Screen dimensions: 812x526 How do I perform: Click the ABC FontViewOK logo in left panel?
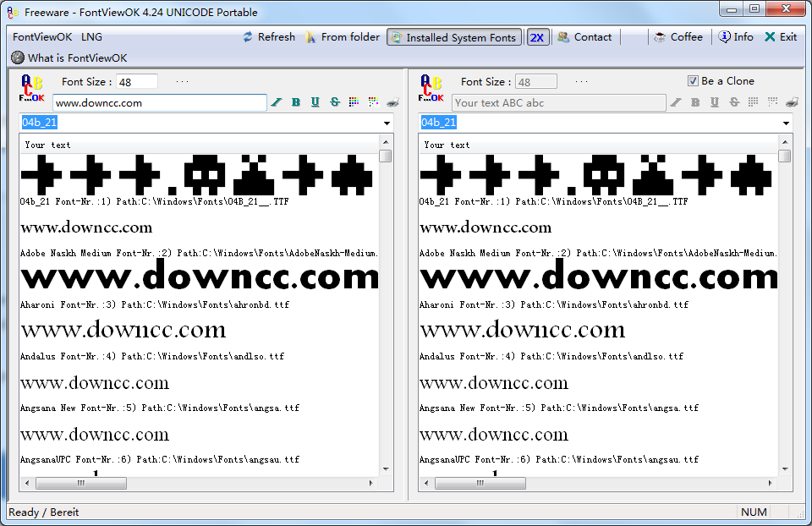[x=31, y=89]
